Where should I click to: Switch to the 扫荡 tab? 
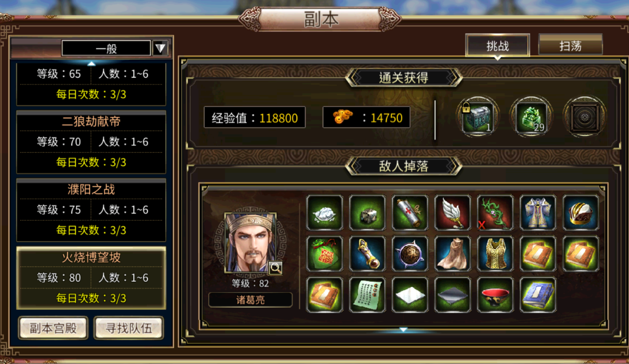coord(571,46)
